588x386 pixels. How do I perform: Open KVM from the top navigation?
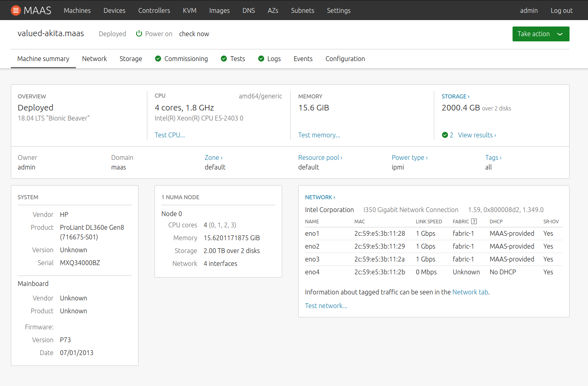189,10
